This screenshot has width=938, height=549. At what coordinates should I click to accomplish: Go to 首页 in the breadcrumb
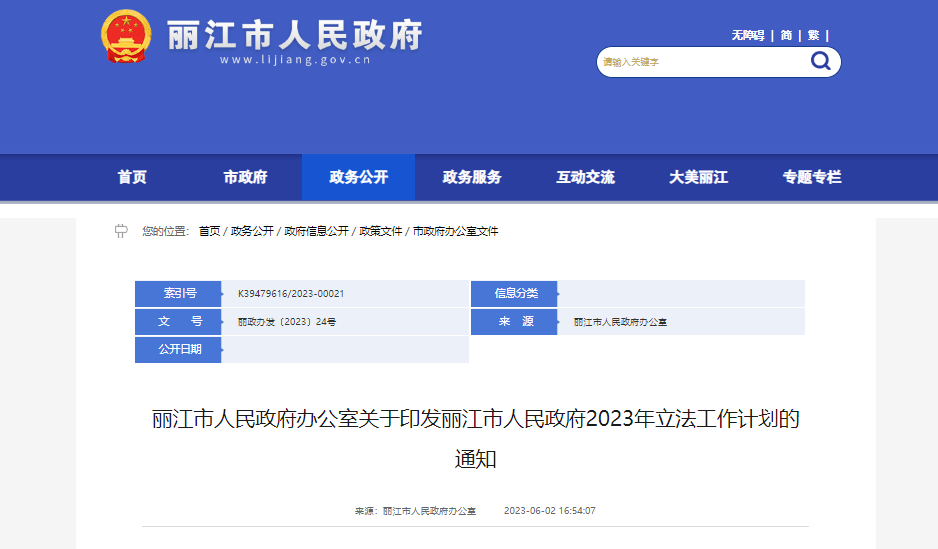coord(209,231)
